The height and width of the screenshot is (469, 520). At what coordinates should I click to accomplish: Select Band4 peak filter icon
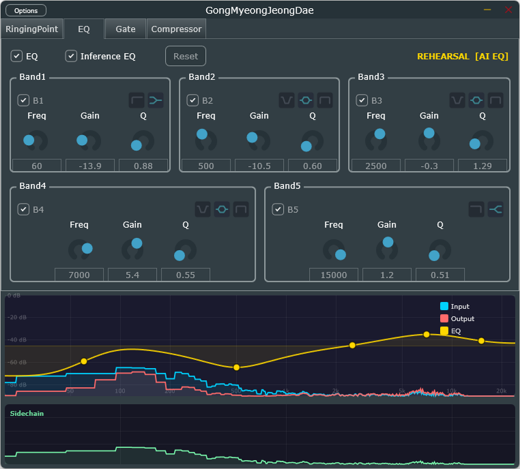tap(222, 209)
